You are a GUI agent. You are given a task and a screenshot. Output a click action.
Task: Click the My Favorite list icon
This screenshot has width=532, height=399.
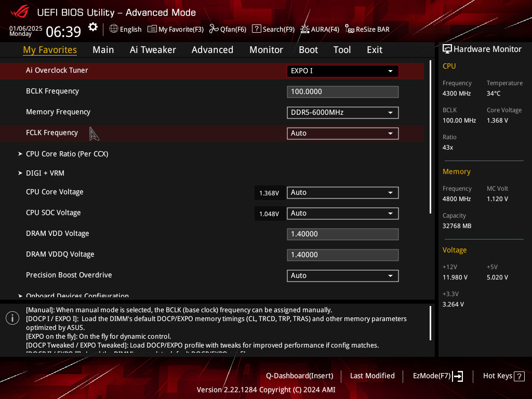pos(152,29)
